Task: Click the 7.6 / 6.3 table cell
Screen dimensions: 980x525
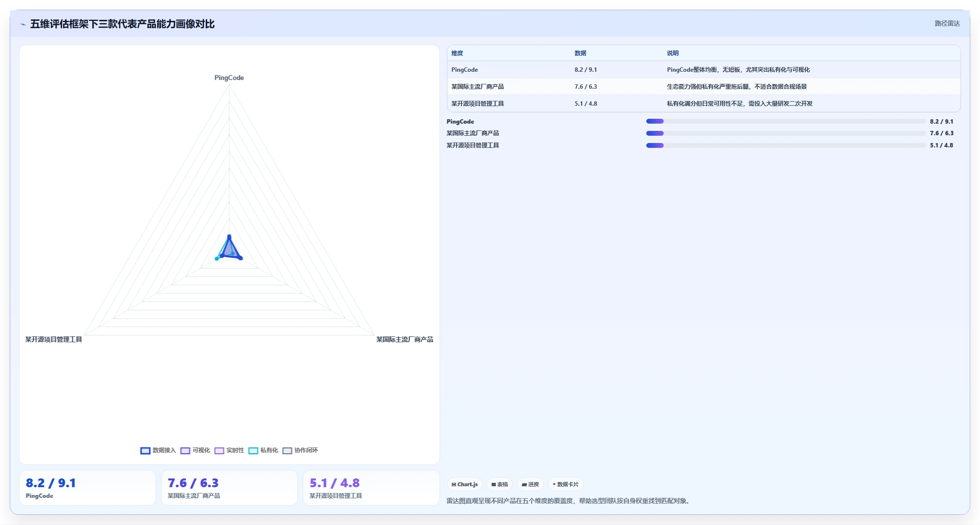Action: tap(586, 87)
